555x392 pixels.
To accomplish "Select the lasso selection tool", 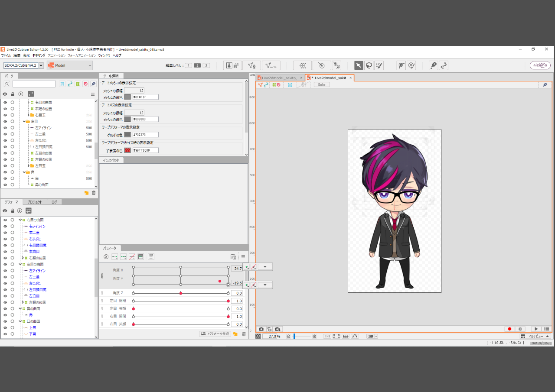I will (x=369, y=65).
